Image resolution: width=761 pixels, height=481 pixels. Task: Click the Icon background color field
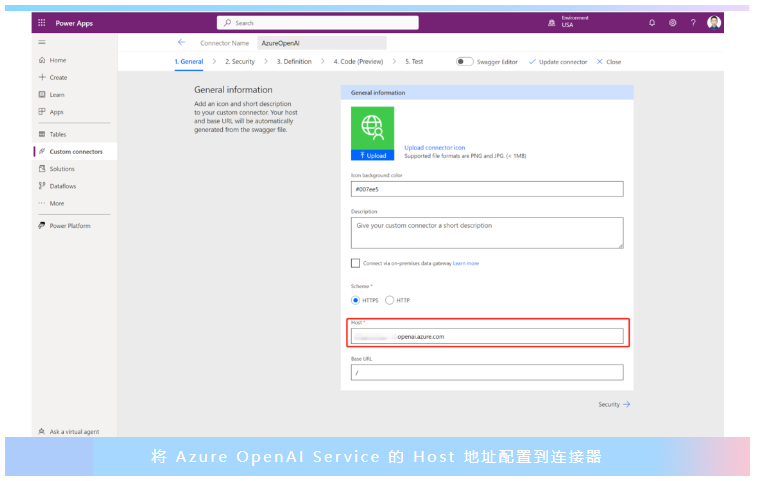(x=487, y=189)
